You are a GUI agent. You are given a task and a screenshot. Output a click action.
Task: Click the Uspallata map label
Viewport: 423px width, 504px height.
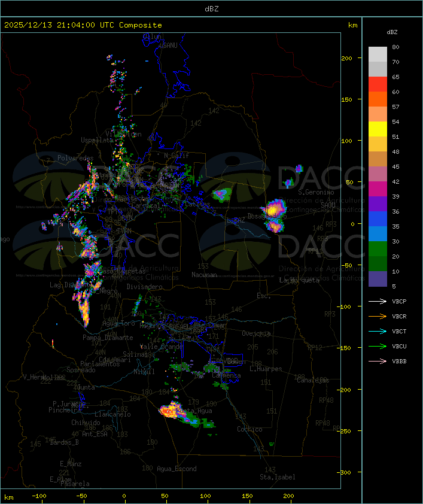coord(97,140)
